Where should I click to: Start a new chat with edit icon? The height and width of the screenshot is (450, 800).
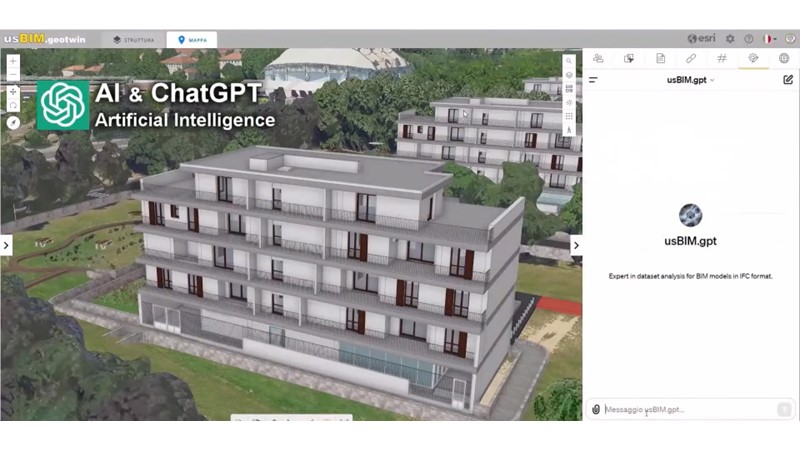pos(788,80)
